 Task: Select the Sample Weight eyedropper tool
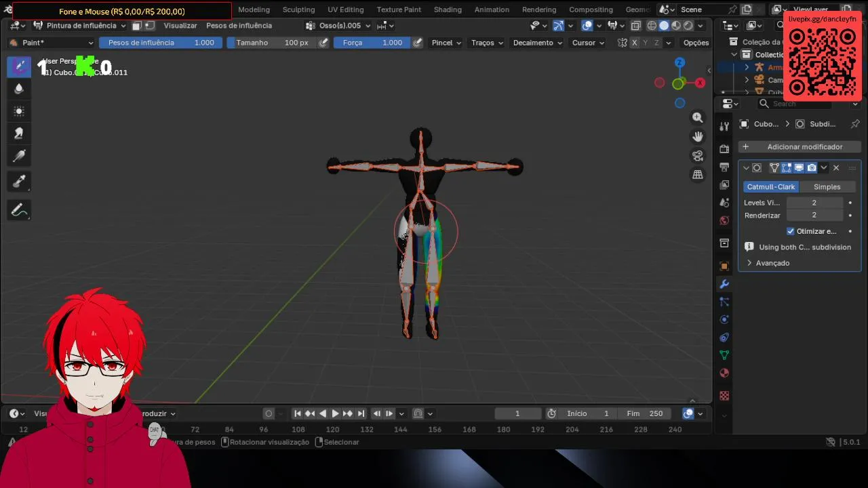tap(19, 181)
